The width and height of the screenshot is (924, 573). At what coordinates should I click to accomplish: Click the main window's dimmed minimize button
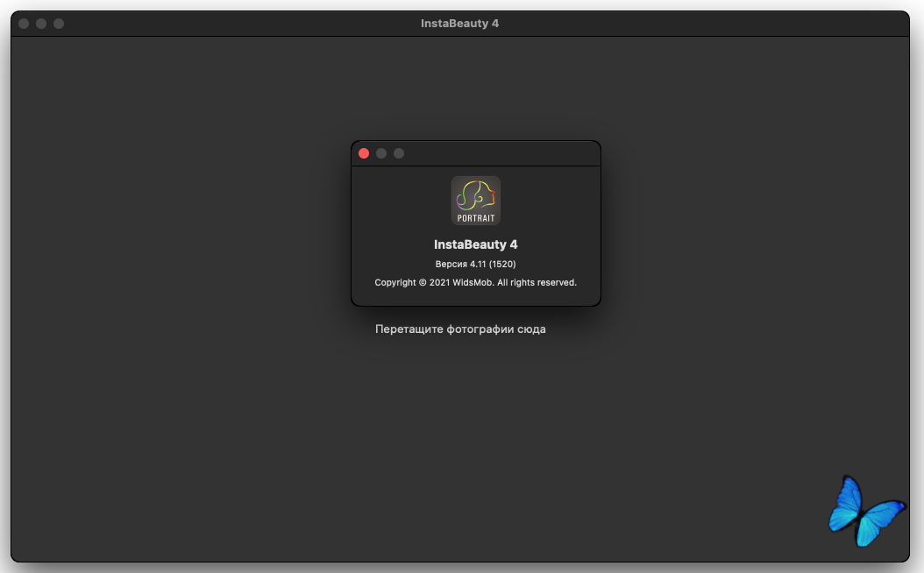point(41,24)
